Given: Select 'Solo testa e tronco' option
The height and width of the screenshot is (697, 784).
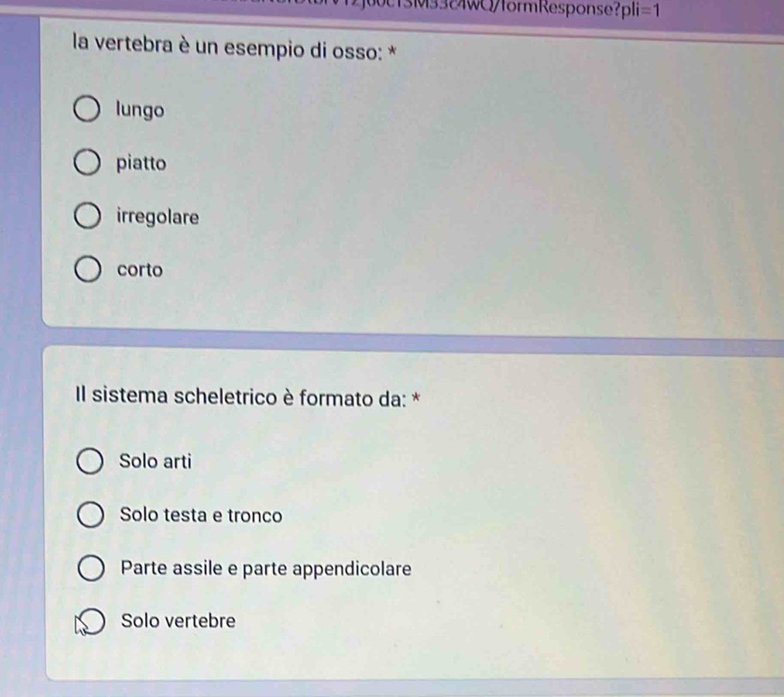Looking at the screenshot, I should pos(91,515).
